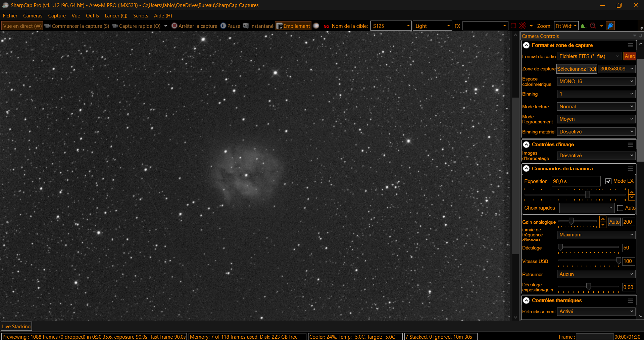Collapse the Contrôles d'image section
The image size is (644, 340).
526,145
